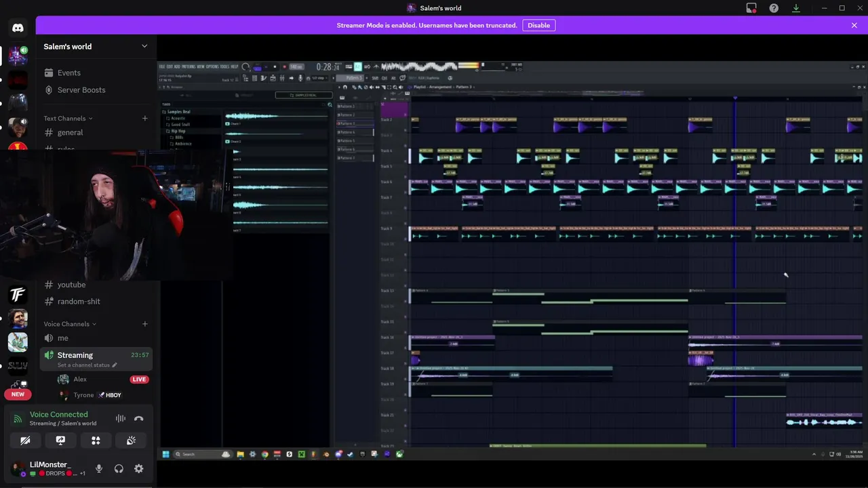Join the 'me' voice channel
This screenshot has height=488, width=868.
96,338
